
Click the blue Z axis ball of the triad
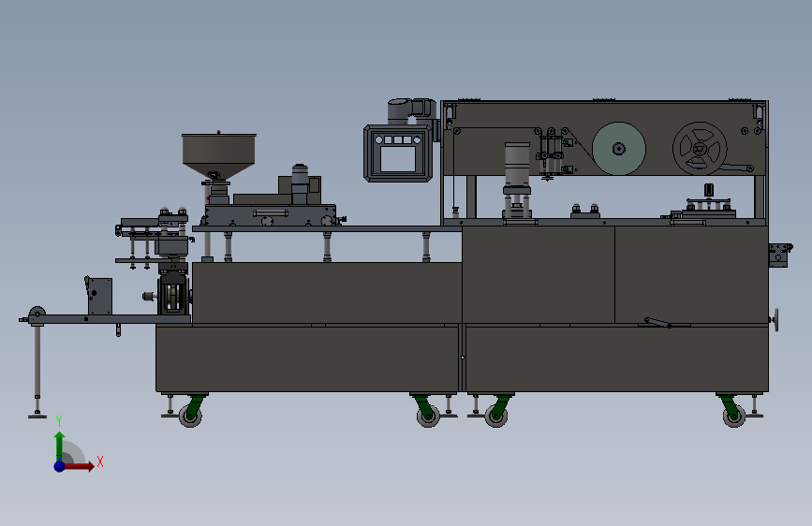pyautogui.click(x=60, y=466)
